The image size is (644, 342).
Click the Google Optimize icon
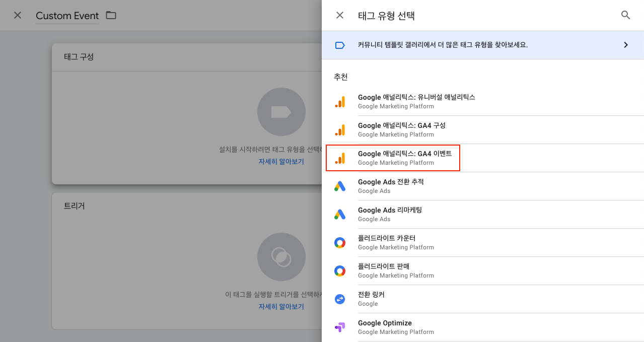coord(340,327)
